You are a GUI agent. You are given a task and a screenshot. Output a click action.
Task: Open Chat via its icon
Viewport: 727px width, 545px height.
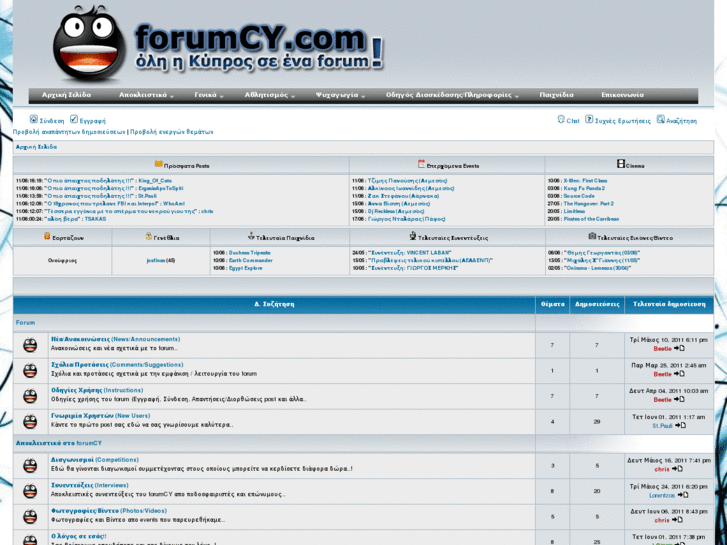tap(561, 119)
